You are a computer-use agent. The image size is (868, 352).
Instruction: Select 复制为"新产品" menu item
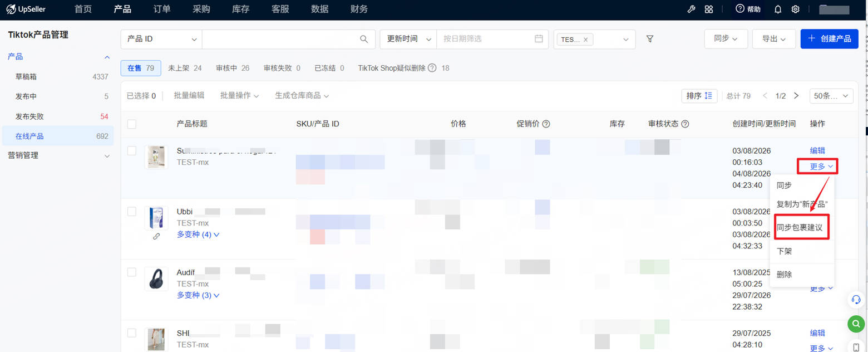(802, 204)
